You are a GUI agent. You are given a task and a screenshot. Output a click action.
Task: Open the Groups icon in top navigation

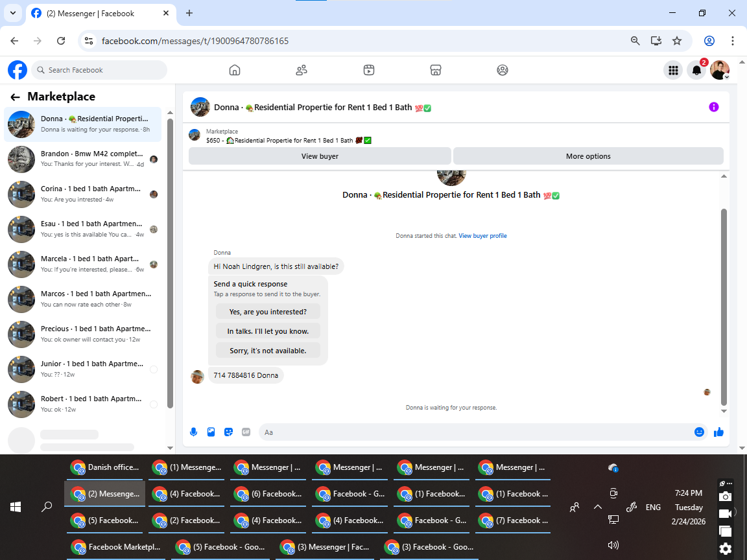click(x=502, y=70)
